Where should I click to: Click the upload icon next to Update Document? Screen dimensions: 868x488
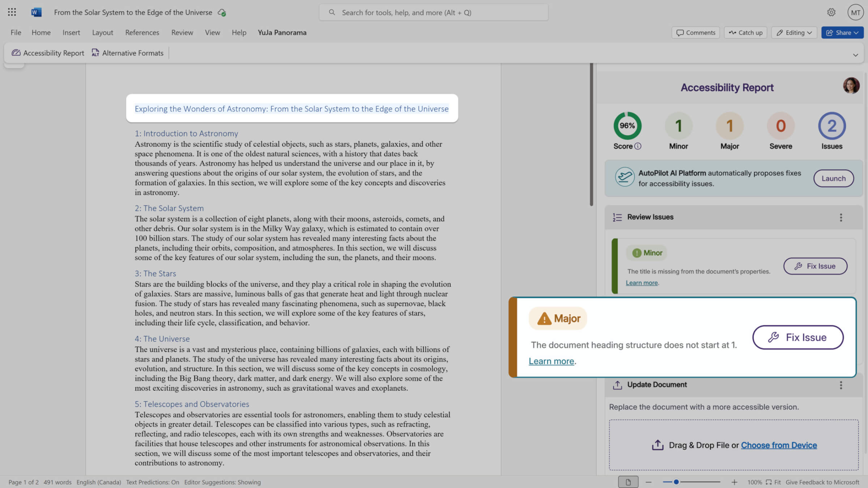617,385
